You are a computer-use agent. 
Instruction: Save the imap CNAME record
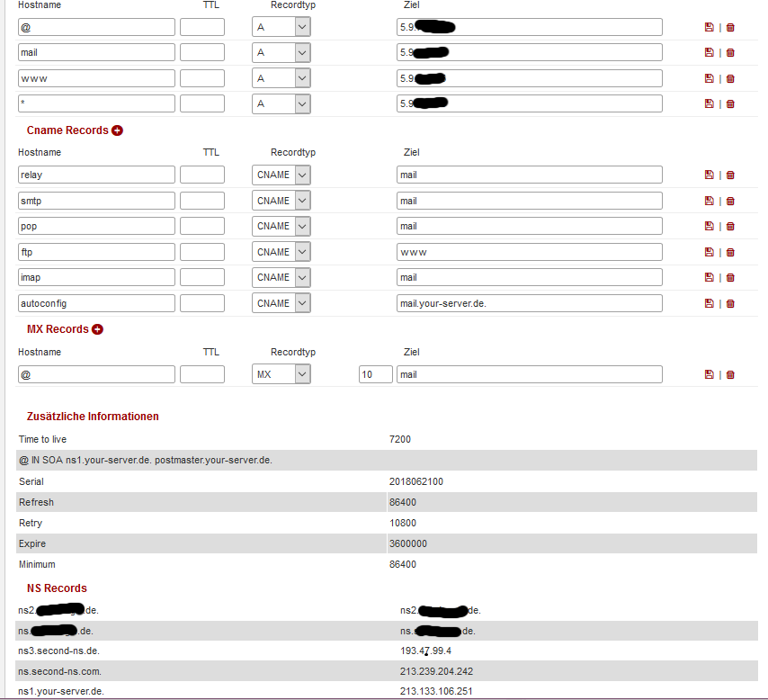pos(709,278)
